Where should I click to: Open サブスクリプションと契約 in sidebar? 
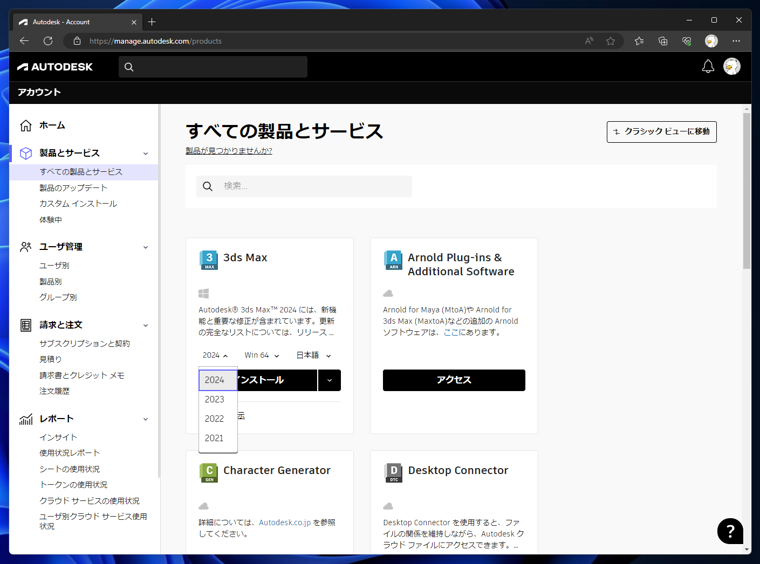[84, 344]
